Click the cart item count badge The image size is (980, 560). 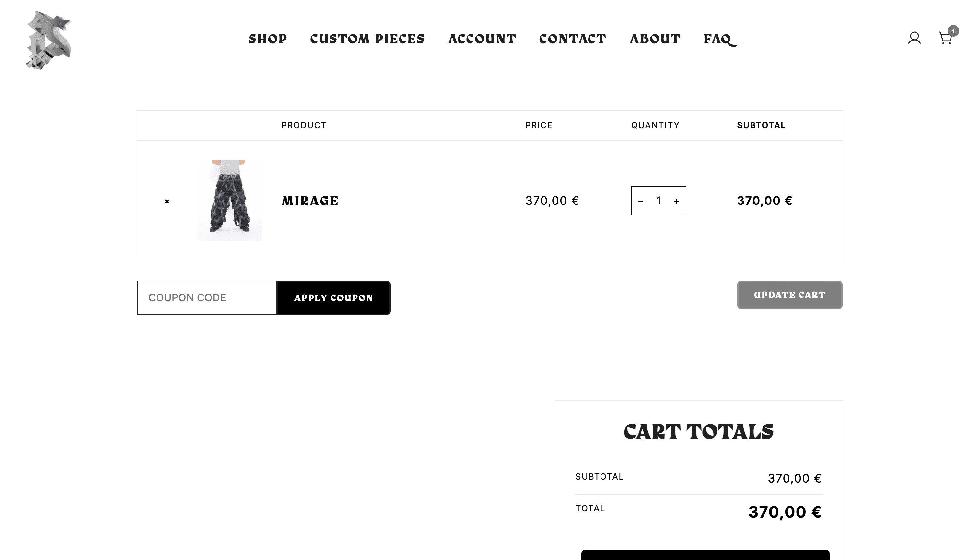click(953, 31)
